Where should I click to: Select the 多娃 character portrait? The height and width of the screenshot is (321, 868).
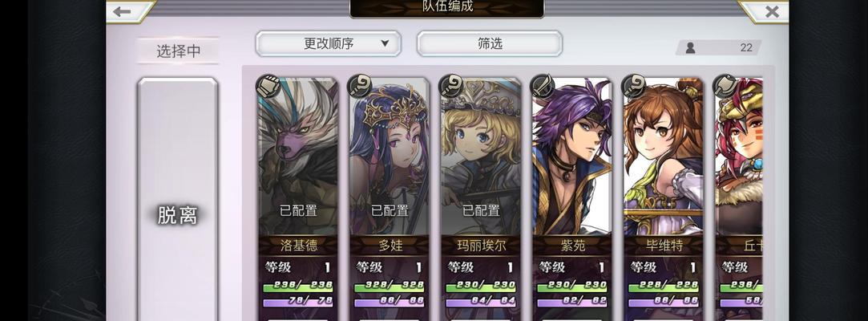click(x=390, y=156)
